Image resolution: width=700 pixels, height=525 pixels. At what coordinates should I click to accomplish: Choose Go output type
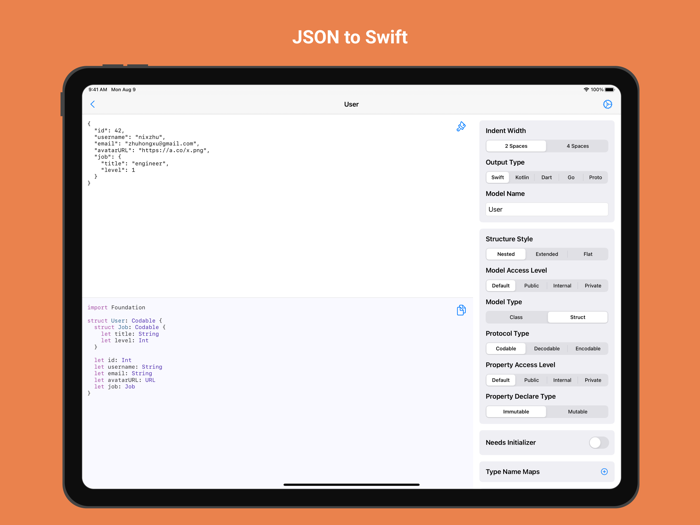[x=571, y=177]
